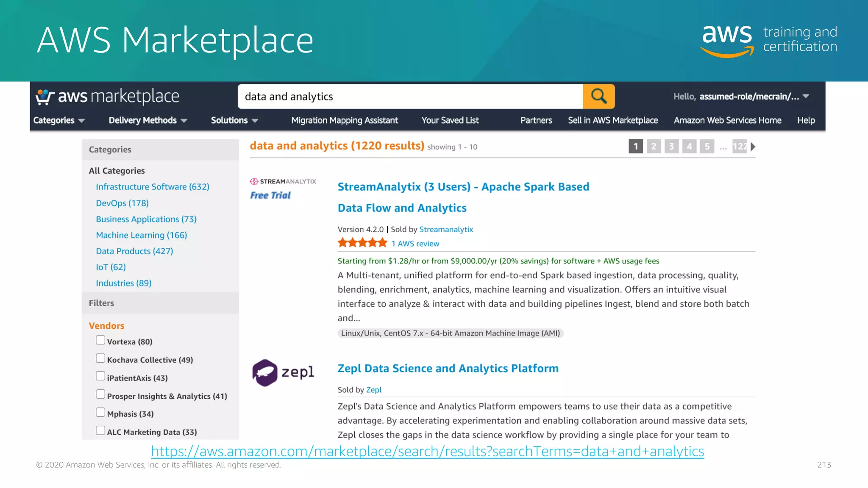Open the Help menu item

click(806, 120)
